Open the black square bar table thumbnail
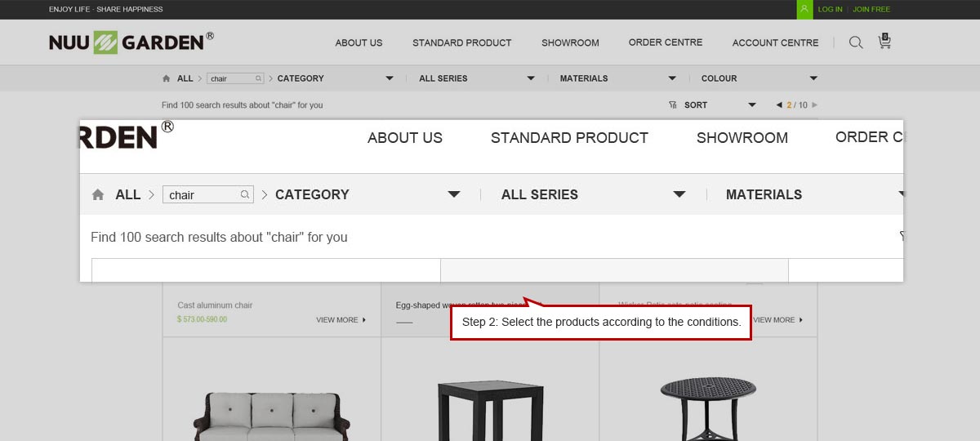 point(490,410)
